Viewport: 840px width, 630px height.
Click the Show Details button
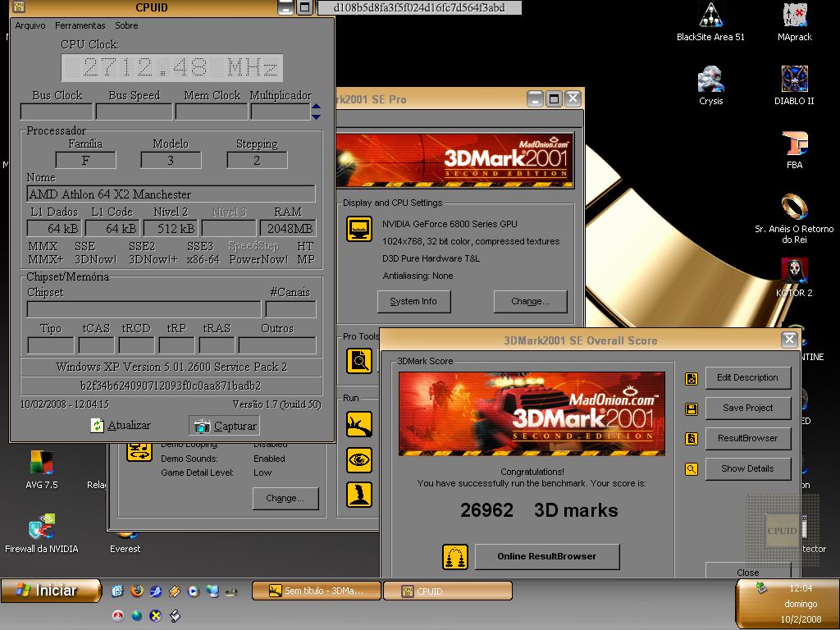click(747, 468)
